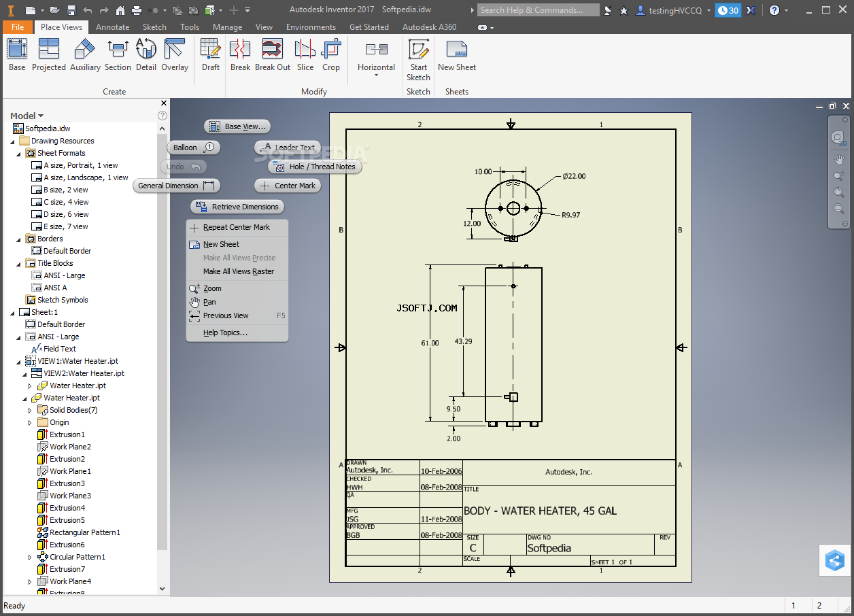Click the General Dimension button
Screen dimensions: 854x616
(177, 186)
